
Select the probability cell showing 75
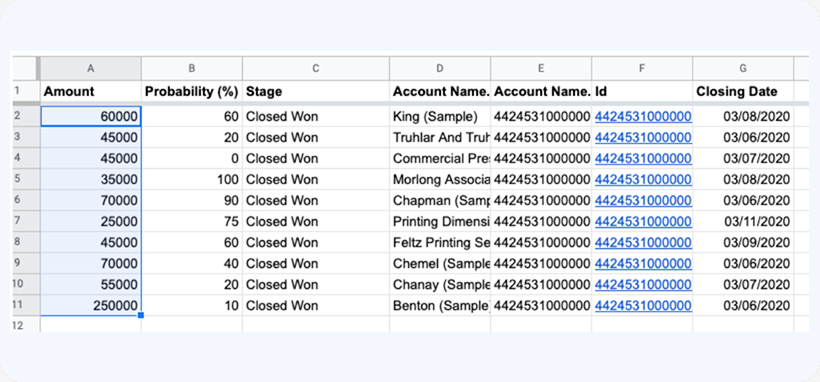point(191,221)
